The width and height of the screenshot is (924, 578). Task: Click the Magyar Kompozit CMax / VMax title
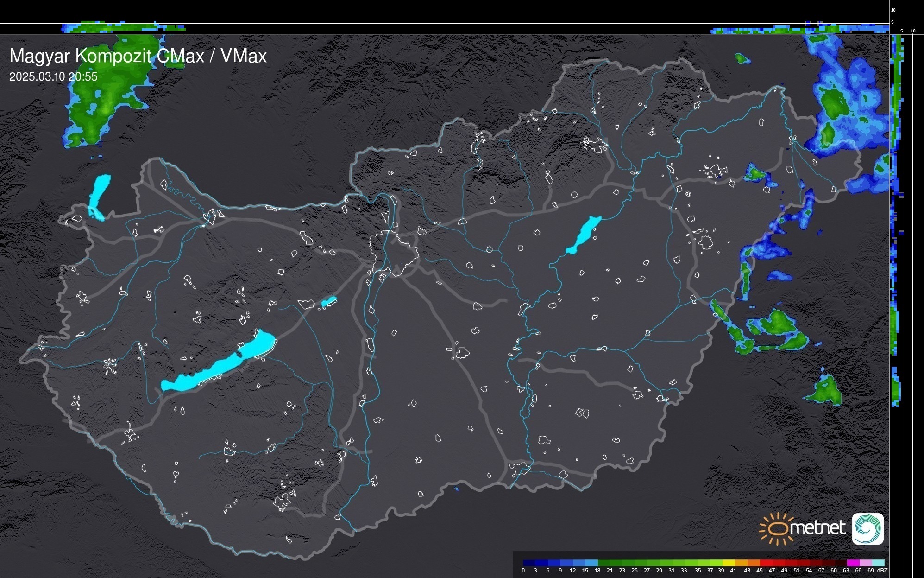(138, 56)
